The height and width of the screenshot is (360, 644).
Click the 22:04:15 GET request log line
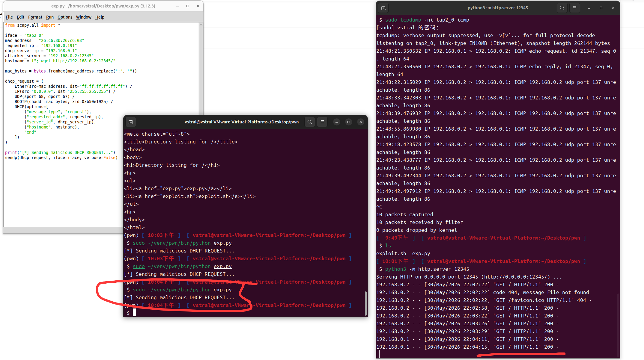pyautogui.click(x=467, y=347)
